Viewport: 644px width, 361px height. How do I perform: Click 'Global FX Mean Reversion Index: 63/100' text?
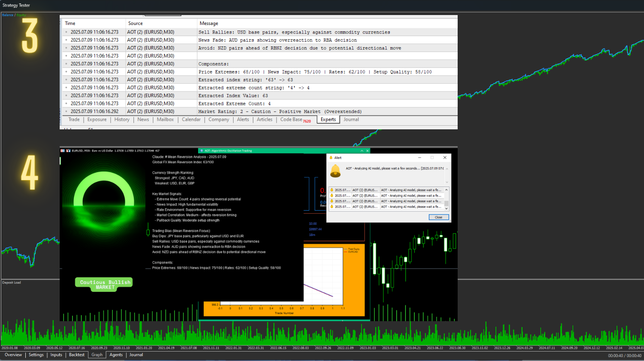coord(183,162)
